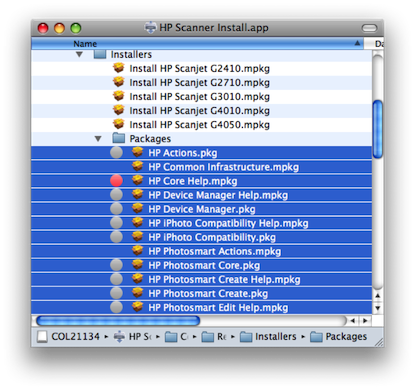Click the Install HP Scanjet G4010.mpkg package icon
Viewport: 415px width, 390px height.
(x=119, y=110)
